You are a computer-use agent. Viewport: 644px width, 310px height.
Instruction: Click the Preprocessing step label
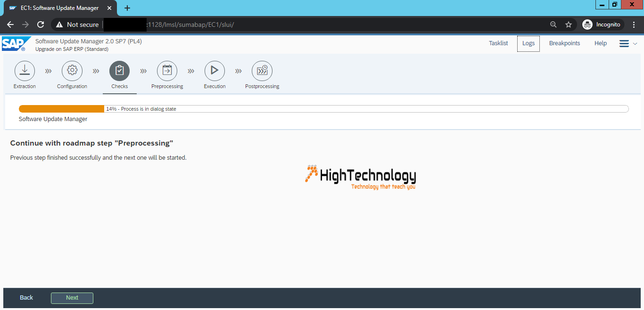pyautogui.click(x=167, y=87)
